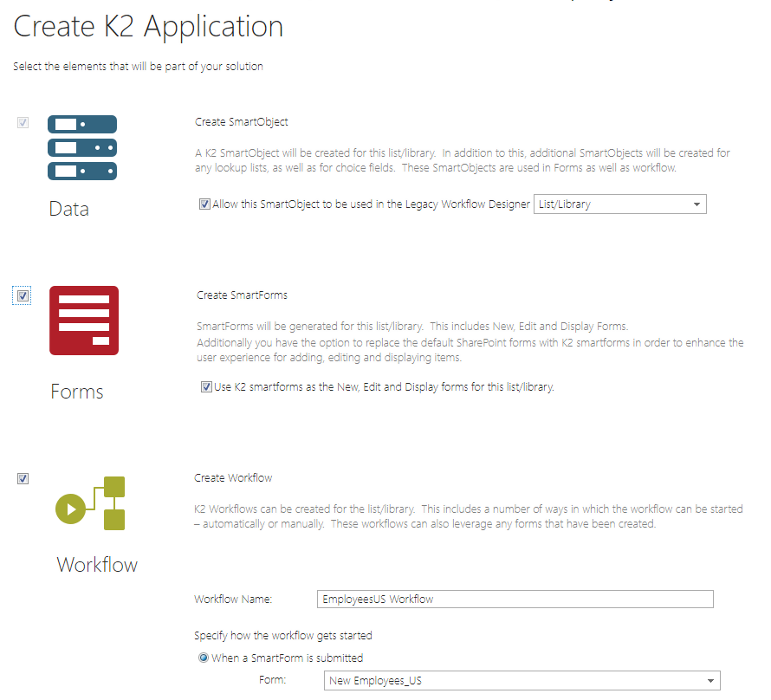Click the Workflow label under icon

point(97,564)
